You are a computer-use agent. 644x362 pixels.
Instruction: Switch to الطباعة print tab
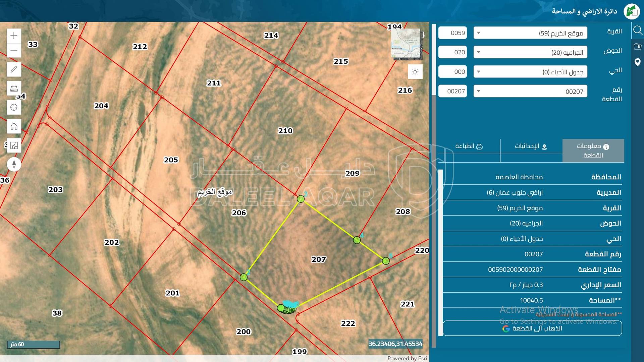coord(469,146)
